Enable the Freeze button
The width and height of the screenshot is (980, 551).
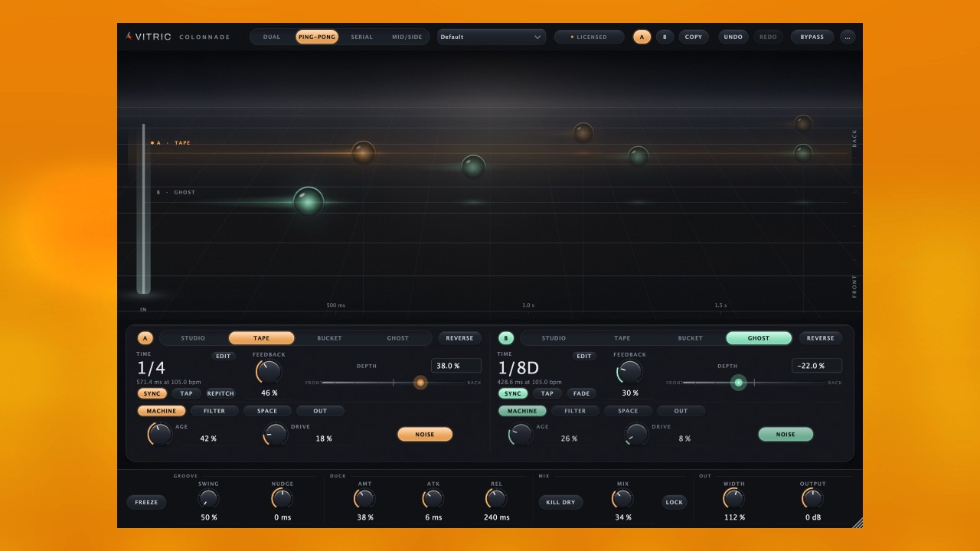click(146, 502)
